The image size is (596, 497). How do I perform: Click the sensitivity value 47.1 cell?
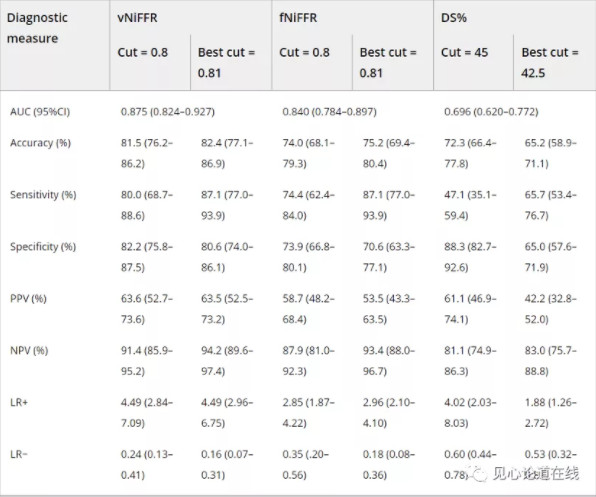point(470,205)
